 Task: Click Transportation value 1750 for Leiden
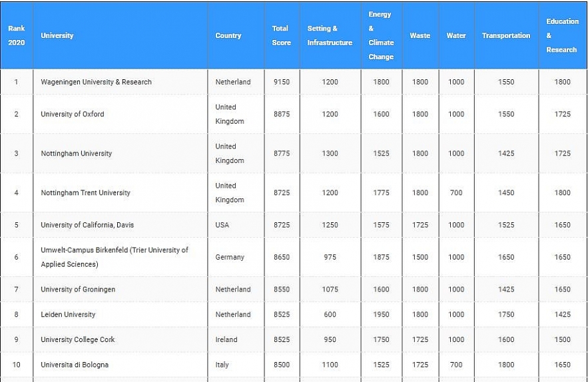(x=506, y=315)
